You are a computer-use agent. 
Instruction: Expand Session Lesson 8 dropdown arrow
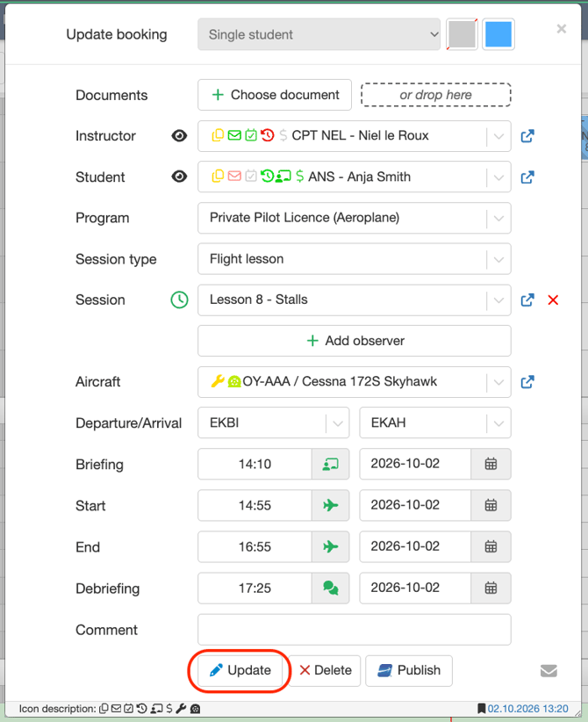(498, 300)
